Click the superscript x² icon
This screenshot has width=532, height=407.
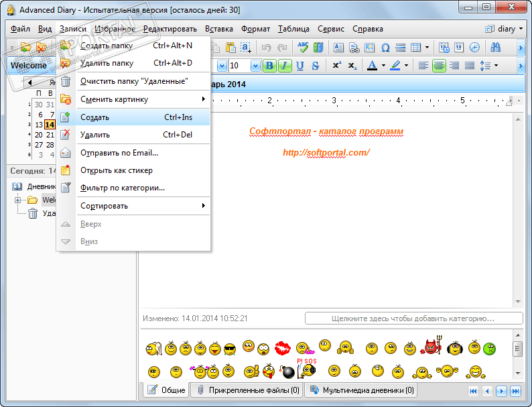click(337, 66)
